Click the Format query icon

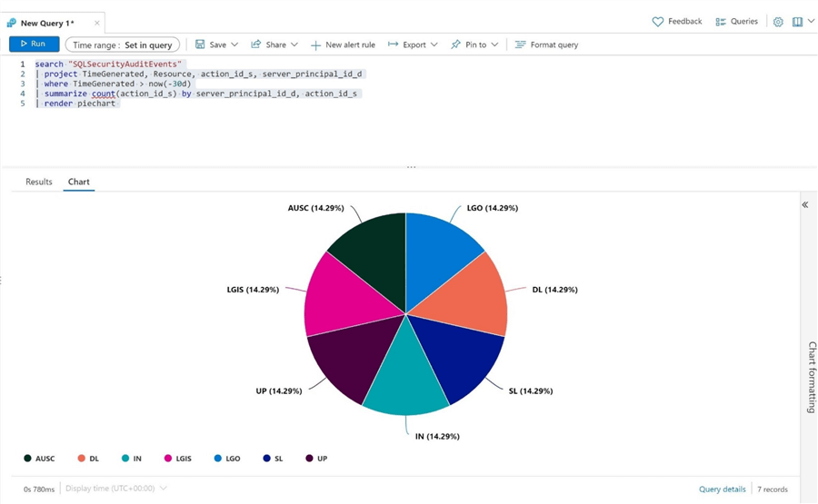521,44
